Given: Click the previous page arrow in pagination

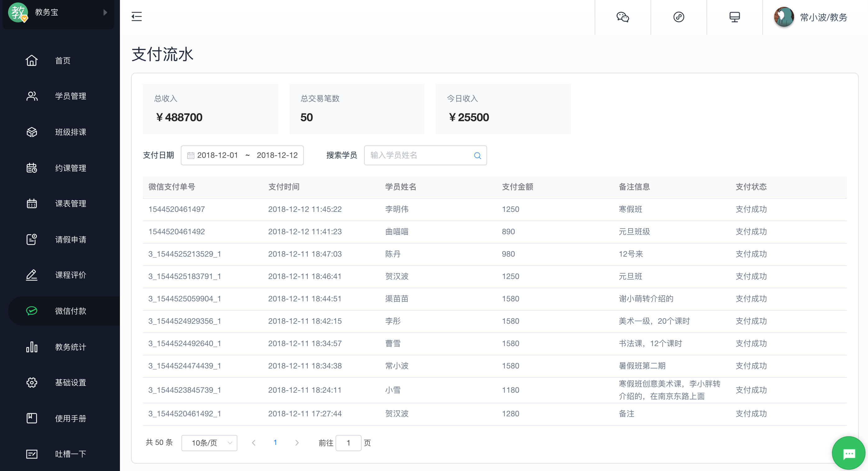Looking at the screenshot, I should point(254,443).
